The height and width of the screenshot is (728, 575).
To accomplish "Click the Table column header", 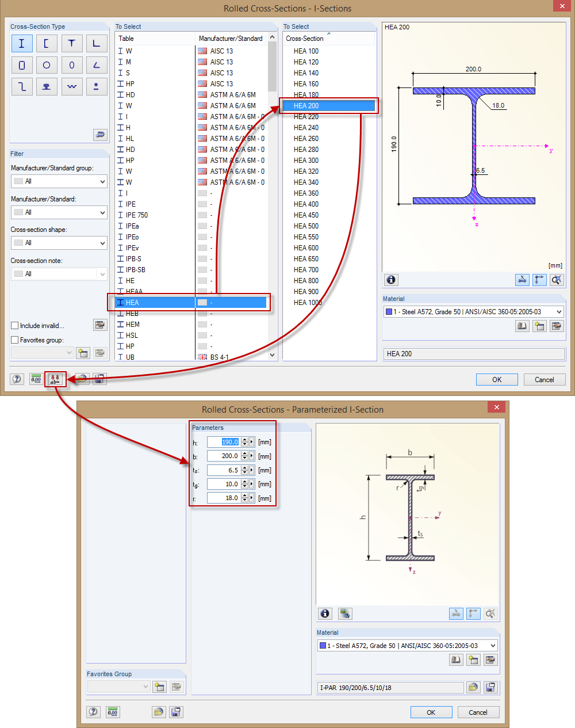I will click(155, 39).
